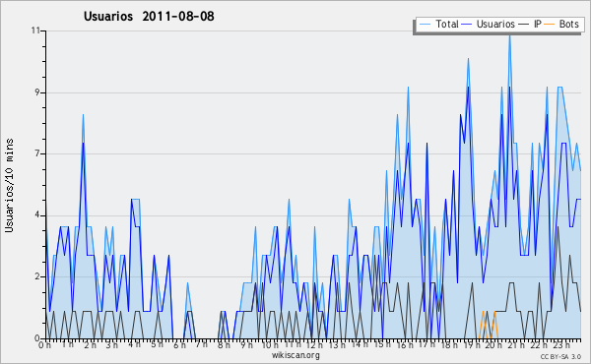Click the '22 h' x-axis label

tap(539, 345)
